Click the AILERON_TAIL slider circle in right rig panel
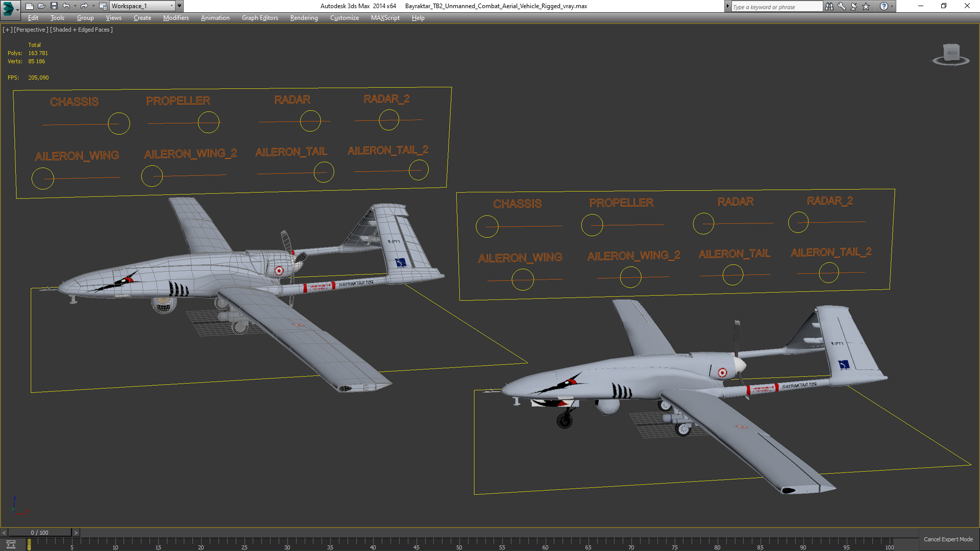The width and height of the screenshot is (980, 551). coord(733,275)
